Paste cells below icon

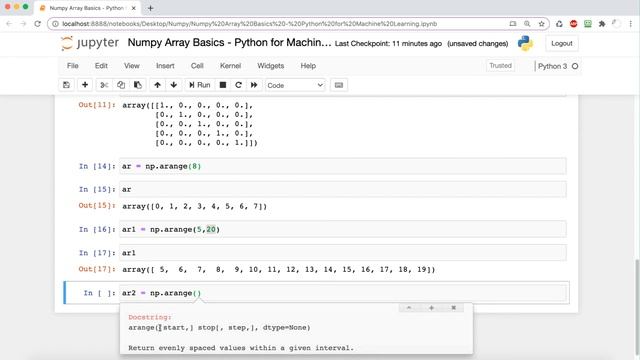tap(138, 85)
